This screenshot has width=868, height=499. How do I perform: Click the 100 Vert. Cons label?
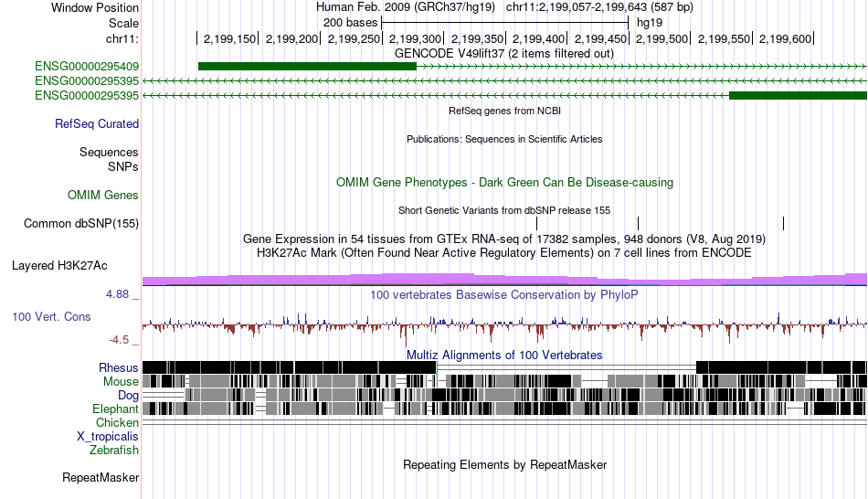(x=51, y=317)
